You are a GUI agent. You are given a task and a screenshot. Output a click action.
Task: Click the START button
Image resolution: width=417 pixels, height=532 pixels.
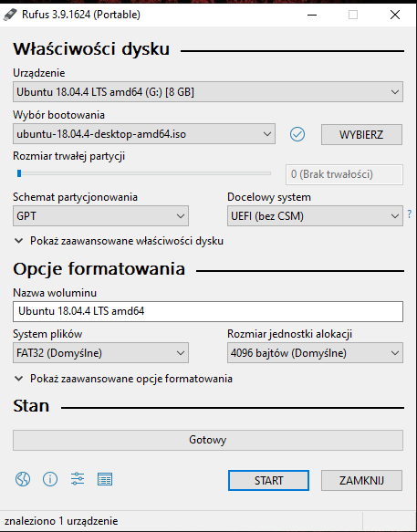coord(269,480)
